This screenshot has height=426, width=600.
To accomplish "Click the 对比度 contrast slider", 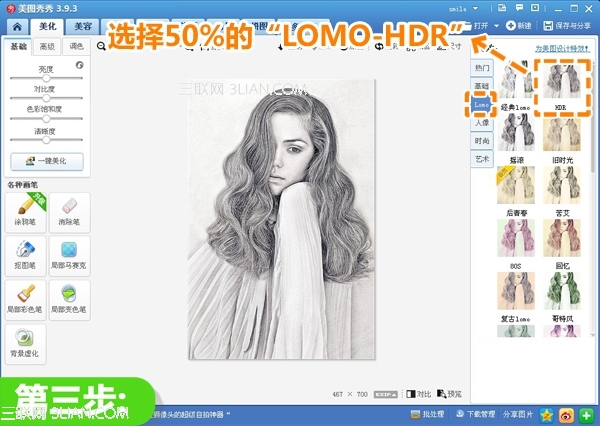I will pos(46,98).
